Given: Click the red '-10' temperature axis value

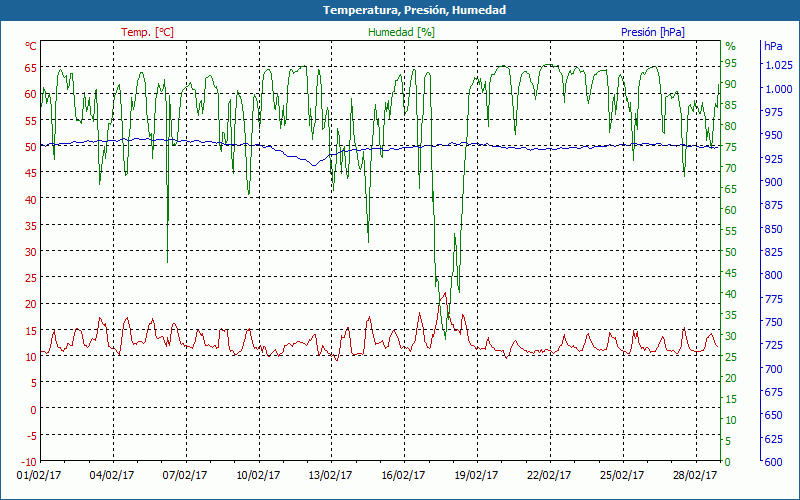Looking at the screenshot, I should (29, 462).
